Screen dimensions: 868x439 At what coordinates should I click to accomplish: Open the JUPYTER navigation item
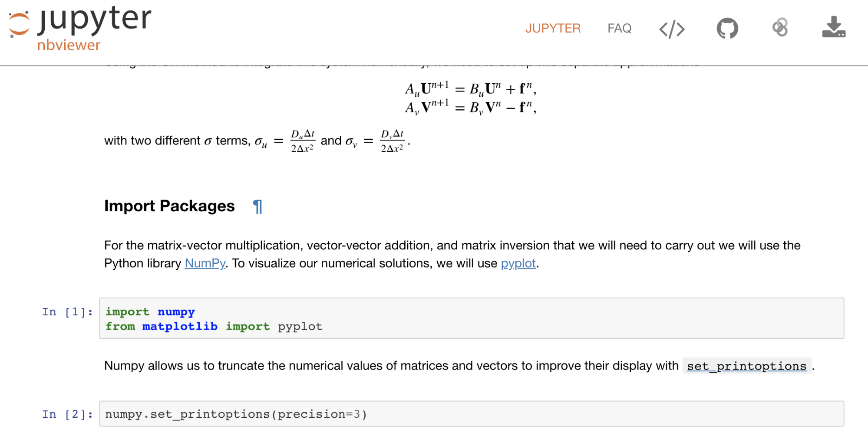coord(552,29)
